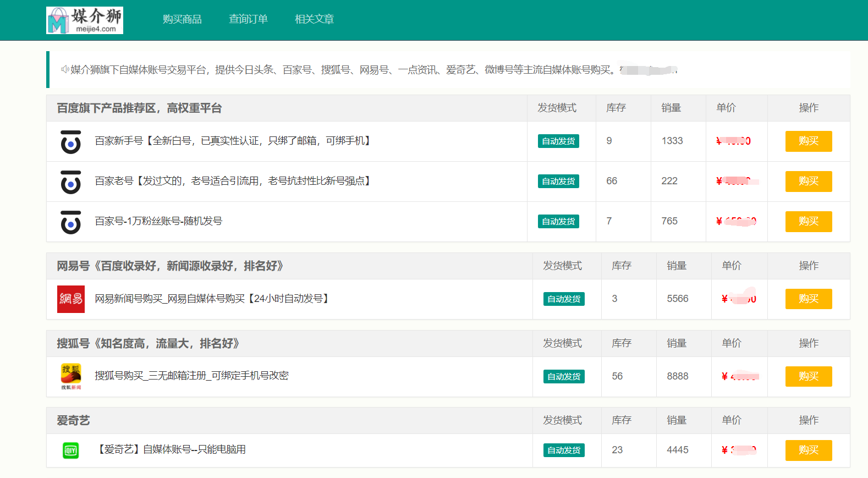Click sales value 1333
The height and width of the screenshot is (478, 868).
pos(672,141)
